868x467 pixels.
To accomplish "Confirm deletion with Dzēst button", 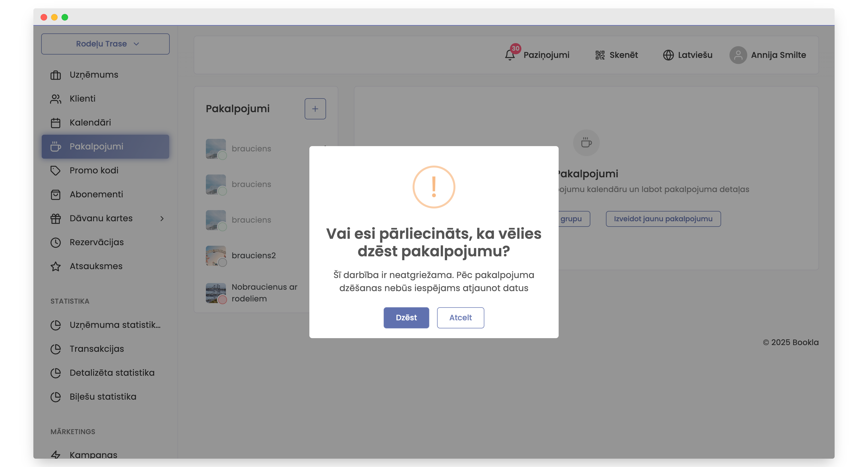I will 406,318.
